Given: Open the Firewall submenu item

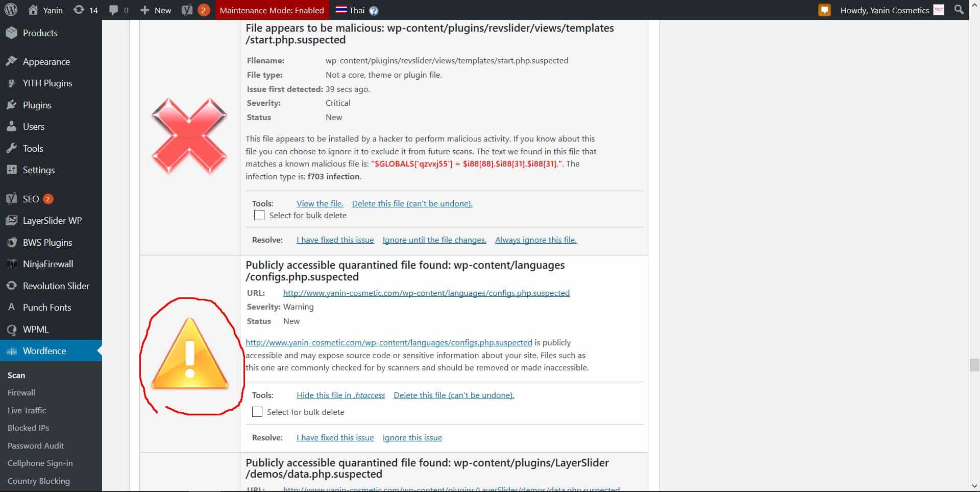Looking at the screenshot, I should 21,392.
